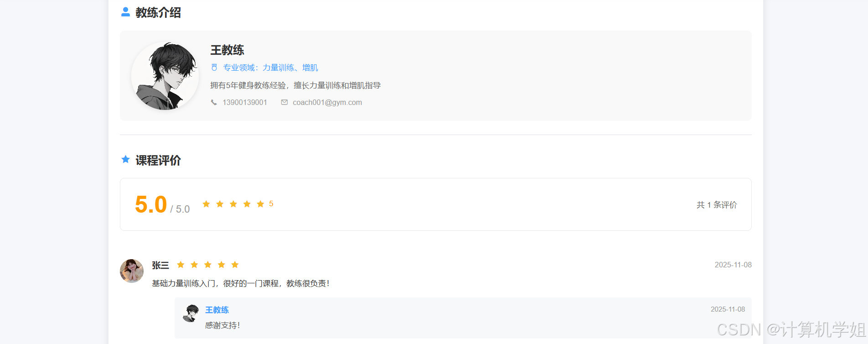
Task: Click the envelope icon beside coach email
Action: 284,102
